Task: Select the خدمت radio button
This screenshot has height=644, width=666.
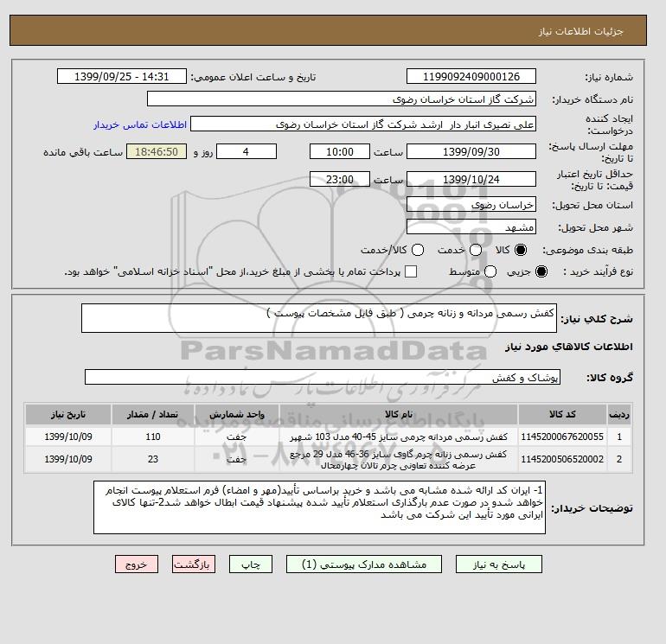Action: [x=476, y=250]
